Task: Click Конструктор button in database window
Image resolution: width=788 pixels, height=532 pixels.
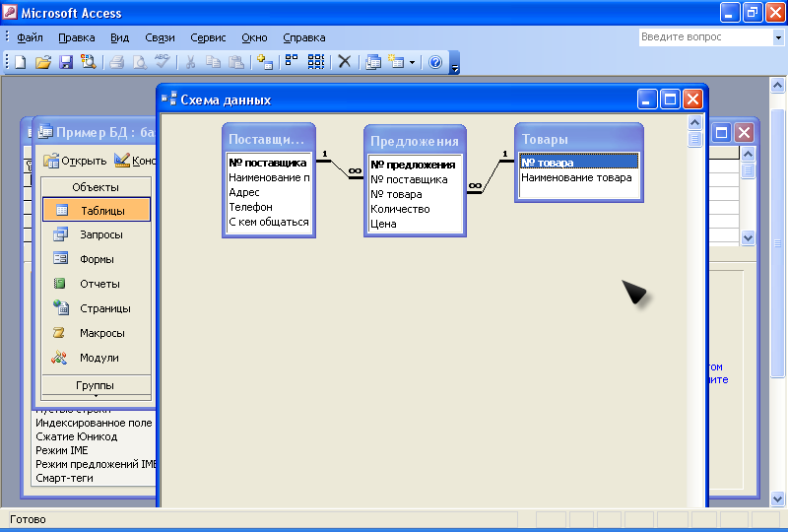Action: [135, 161]
